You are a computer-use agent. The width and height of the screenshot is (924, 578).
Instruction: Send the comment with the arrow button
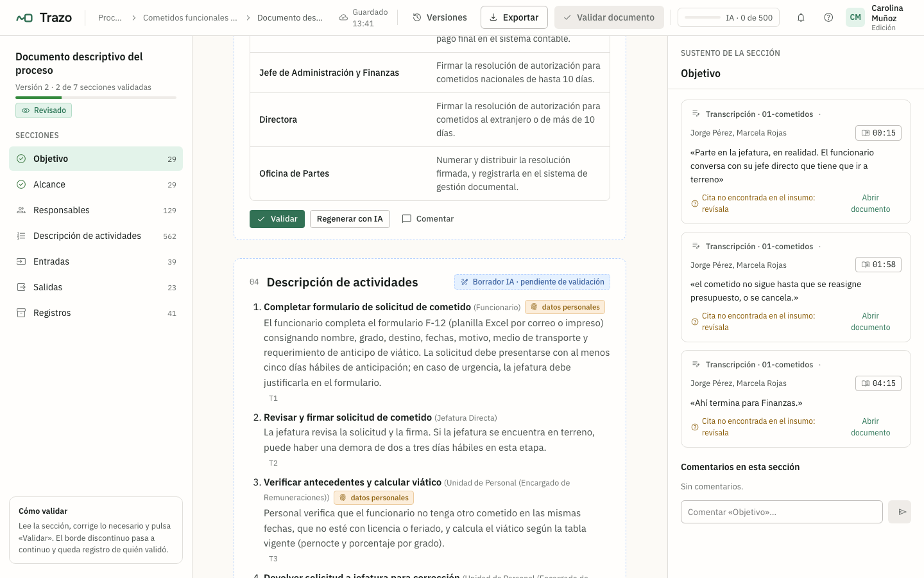(900, 512)
